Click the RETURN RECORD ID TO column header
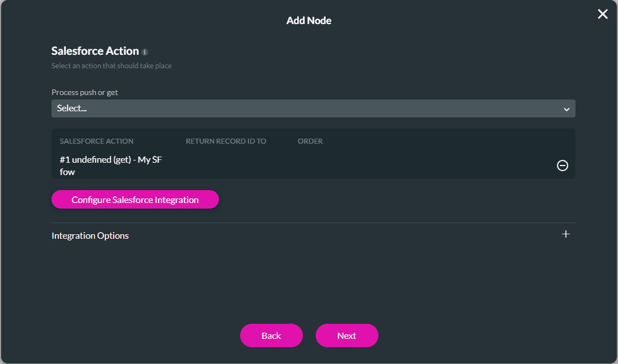The height and width of the screenshot is (364, 618). 226,141
